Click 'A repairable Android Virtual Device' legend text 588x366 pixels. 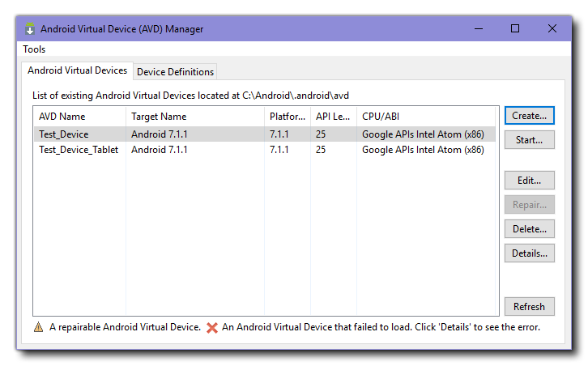[x=125, y=327]
